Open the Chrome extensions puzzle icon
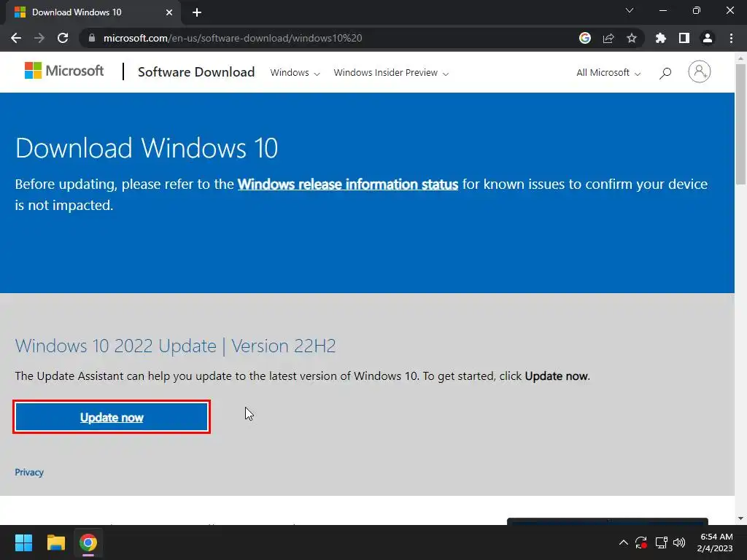Image resolution: width=747 pixels, height=560 pixels. point(661,38)
